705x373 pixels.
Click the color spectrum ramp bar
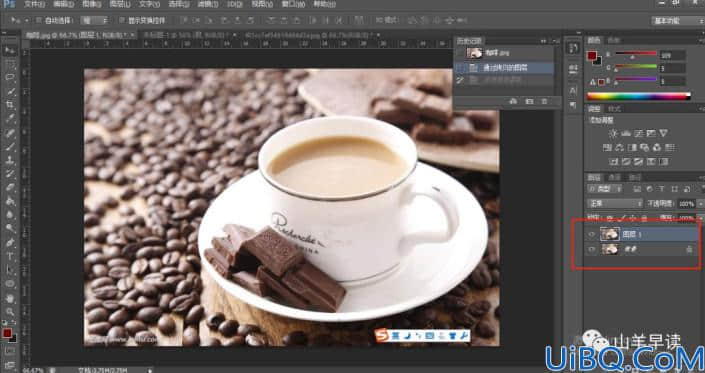tap(638, 96)
